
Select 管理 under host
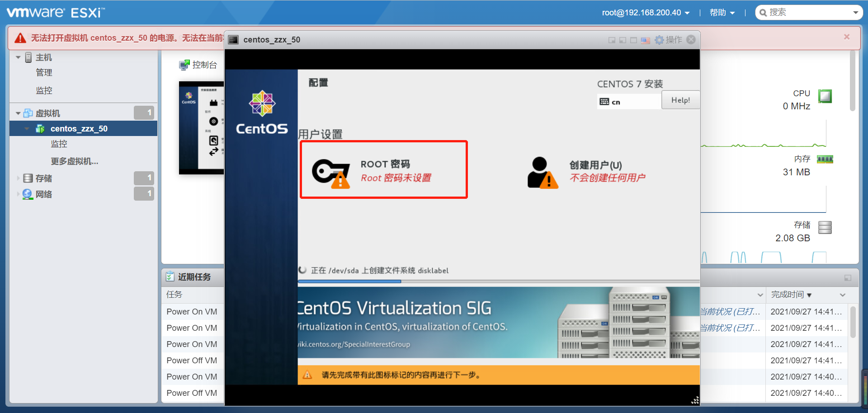pyautogui.click(x=44, y=73)
